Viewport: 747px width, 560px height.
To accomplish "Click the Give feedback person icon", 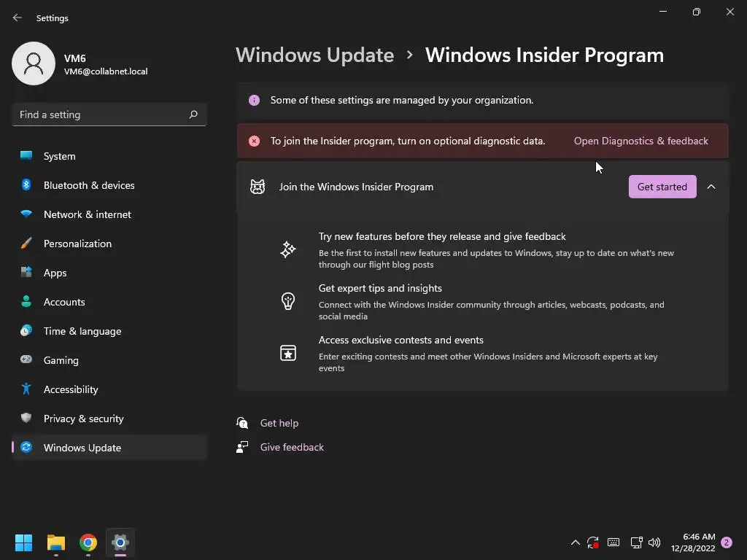I will [x=242, y=447].
